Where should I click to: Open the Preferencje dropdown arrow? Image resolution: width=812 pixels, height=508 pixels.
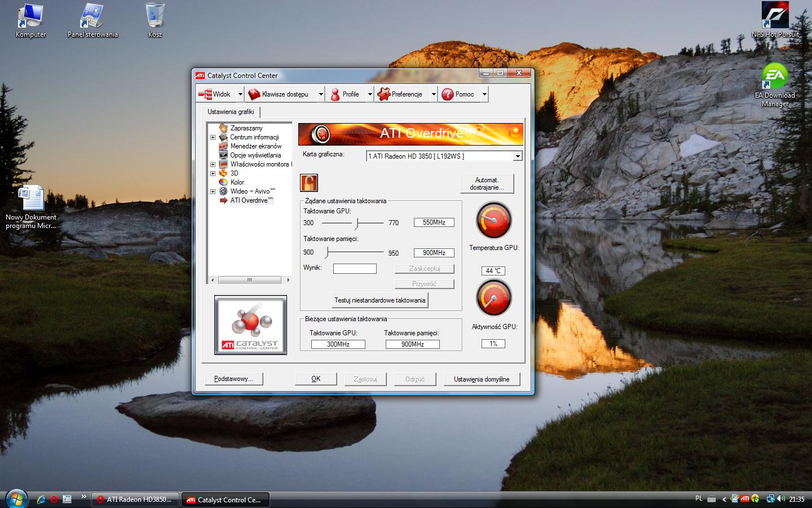(x=434, y=94)
